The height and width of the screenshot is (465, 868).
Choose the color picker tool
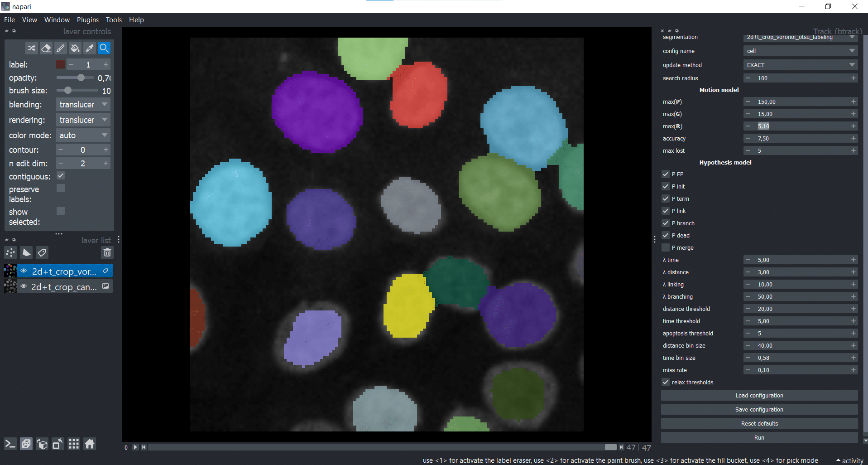click(x=90, y=48)
